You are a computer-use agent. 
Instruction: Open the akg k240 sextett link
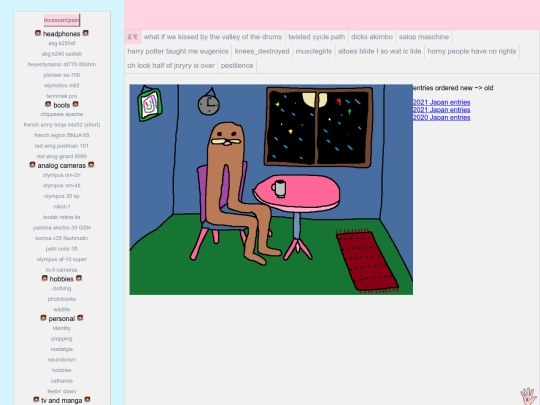pyautogui.click(x=62, y=54)
